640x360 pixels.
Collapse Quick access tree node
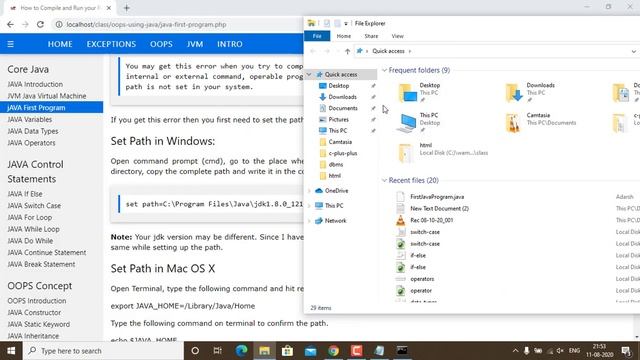[x=309, y=74]
